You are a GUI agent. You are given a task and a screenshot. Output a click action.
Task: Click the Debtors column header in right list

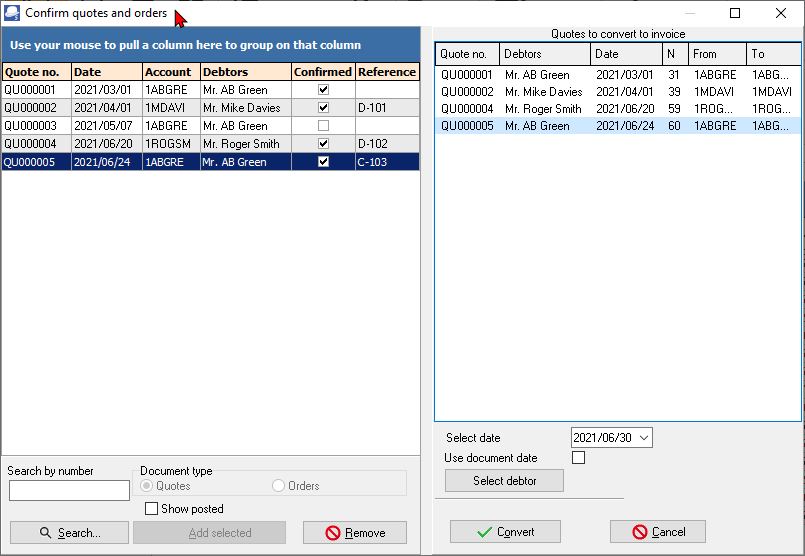[544, 54]
